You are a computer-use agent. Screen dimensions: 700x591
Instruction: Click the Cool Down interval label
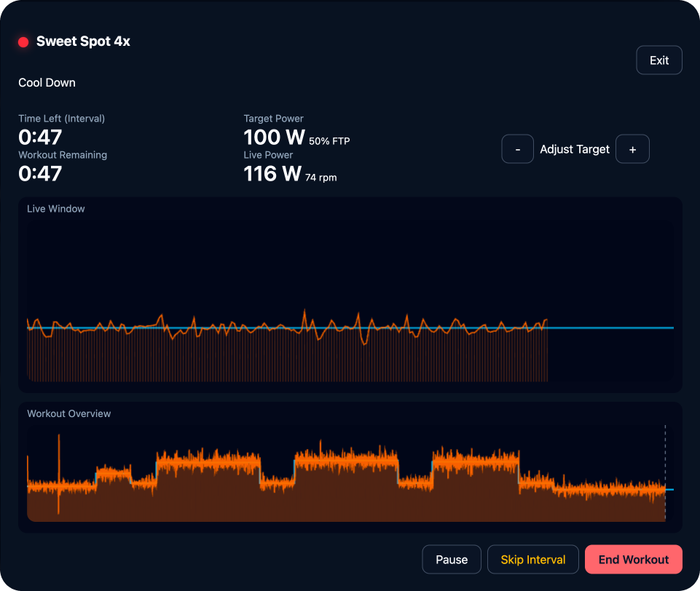[x=47, y=82]
